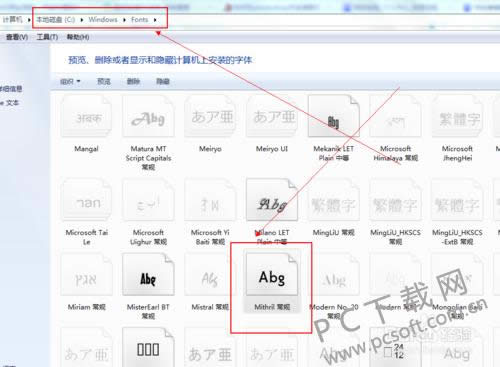Select the Mangal font icon
The width and height of the screenshot is (500, 367).
tap(86, 116)
